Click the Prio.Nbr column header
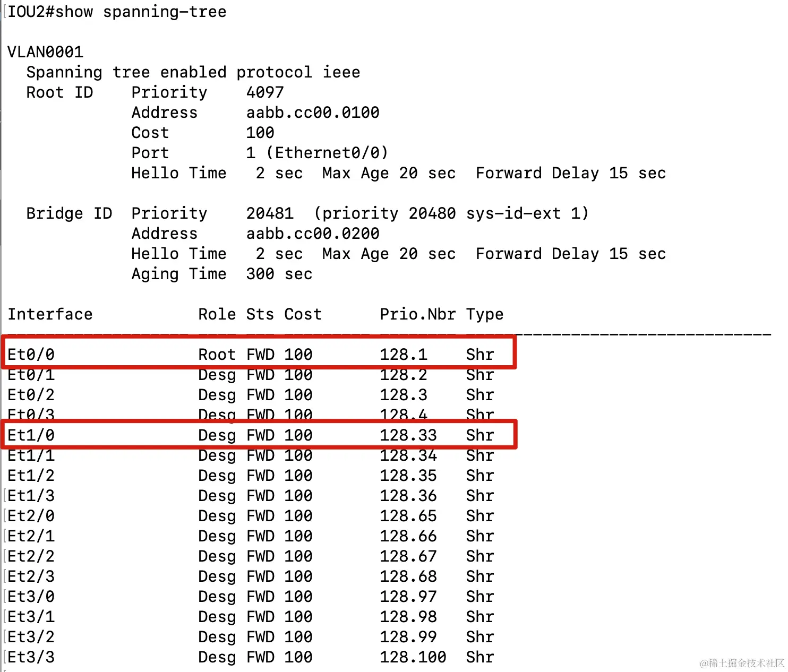This screenshot has height=672, width=788. tap(417, 314)
